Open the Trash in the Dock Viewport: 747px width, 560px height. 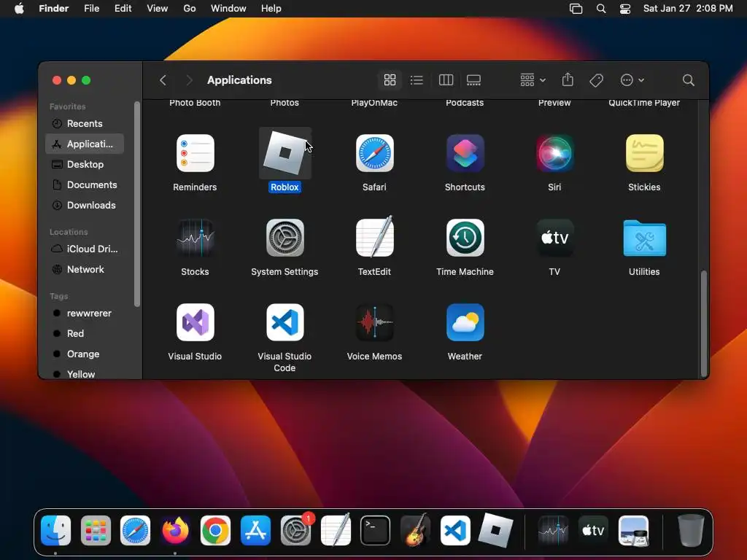pos(691,530)
